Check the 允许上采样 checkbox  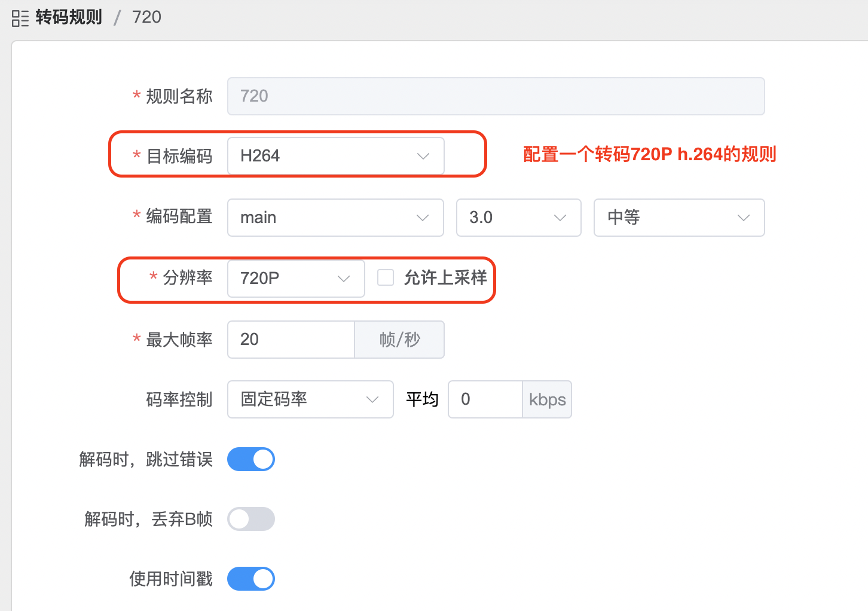[x=386, y=277]
